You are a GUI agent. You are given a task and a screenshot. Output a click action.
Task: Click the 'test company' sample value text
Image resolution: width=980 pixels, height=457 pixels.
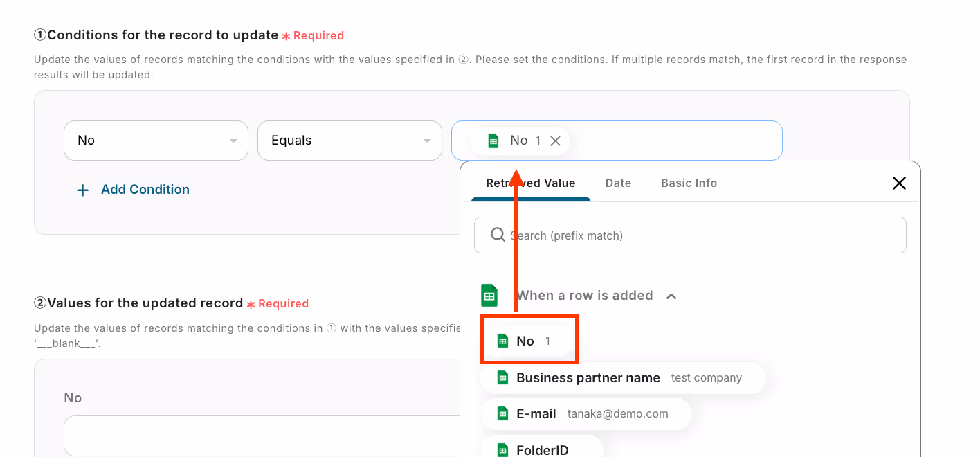[x=707, y=378]
